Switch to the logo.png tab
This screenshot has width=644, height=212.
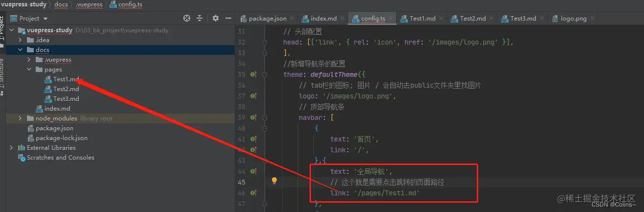[574, 19]
